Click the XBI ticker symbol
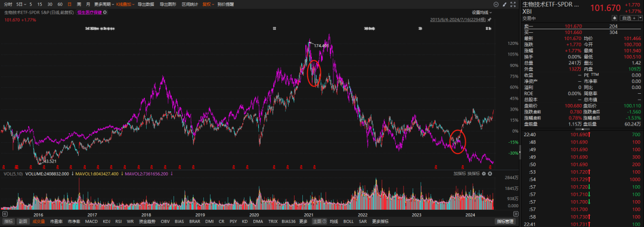The height and width of the screenshot is (227, 644). click(527, 11)
